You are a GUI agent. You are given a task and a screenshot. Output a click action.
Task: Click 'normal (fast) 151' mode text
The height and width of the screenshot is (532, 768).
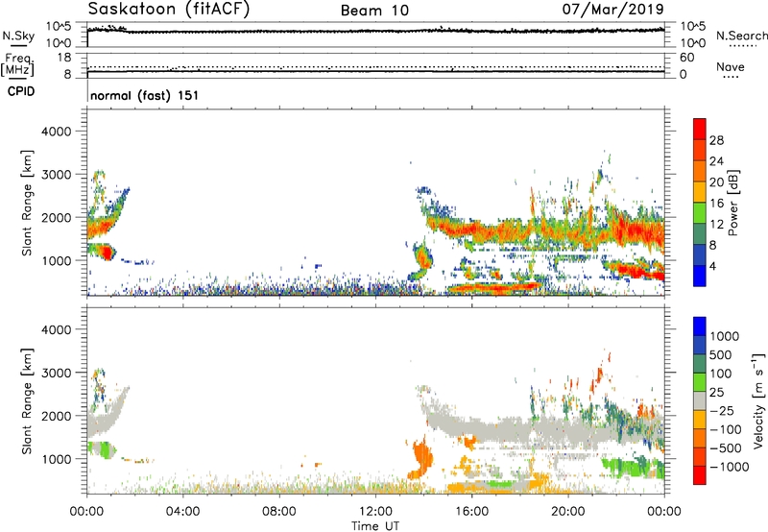[x=145, y=95]
